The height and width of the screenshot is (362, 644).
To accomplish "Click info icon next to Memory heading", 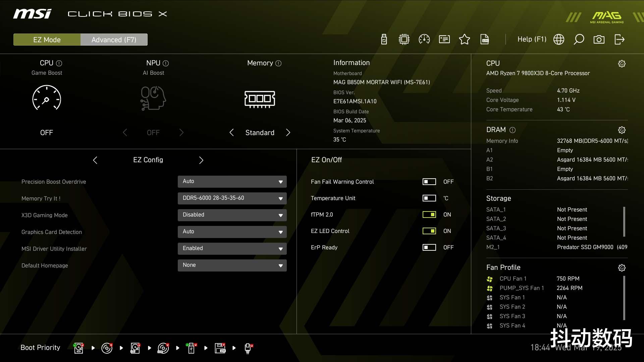I will 278,63.
